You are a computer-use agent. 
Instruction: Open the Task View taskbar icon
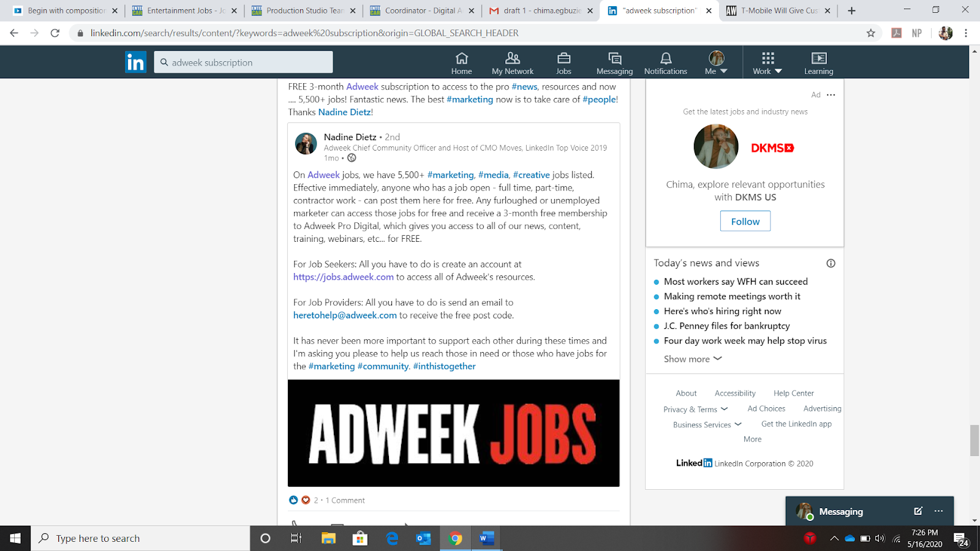296,538
